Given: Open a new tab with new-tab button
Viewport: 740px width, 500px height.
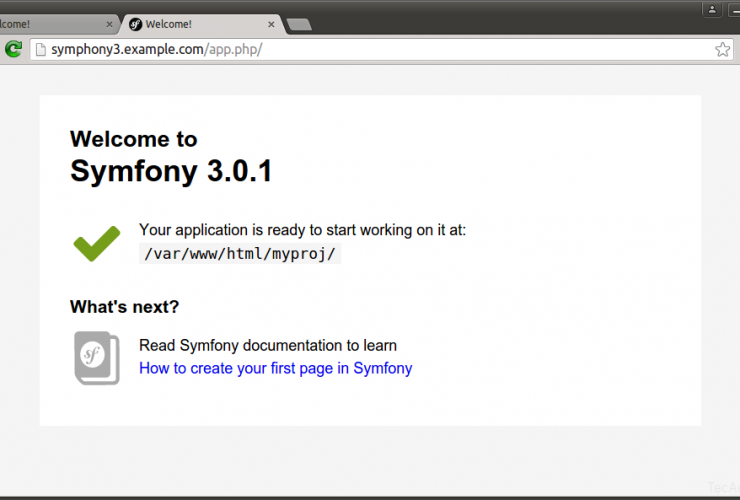Looking at the screenshot, I should click(298, 24).
